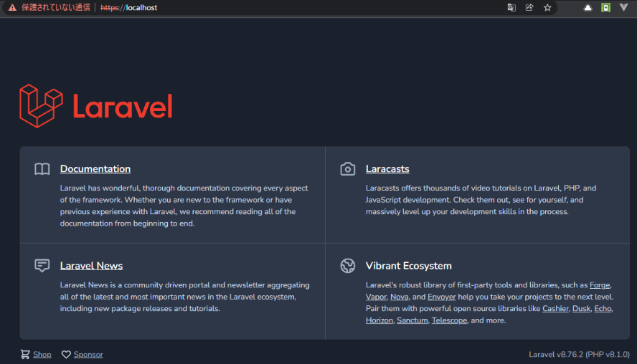Click the https://localhost address text
The image size is (637, 364).
click(129, 8)
